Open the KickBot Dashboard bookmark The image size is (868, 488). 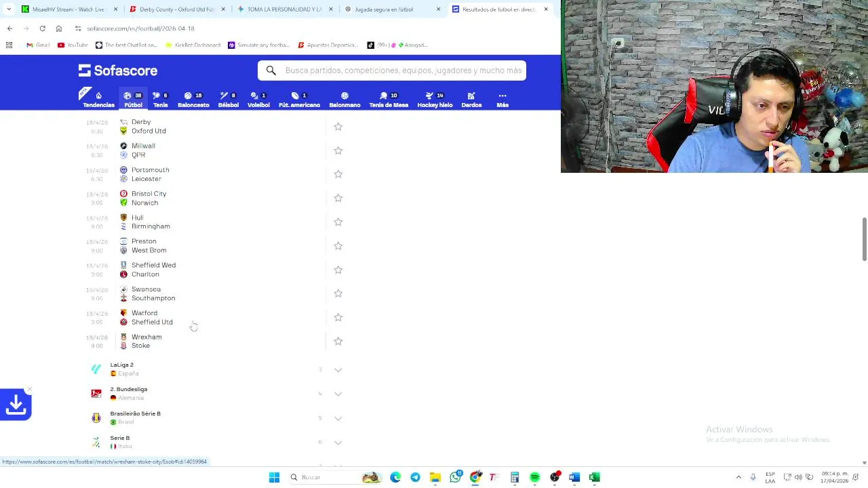pyautogui.click(x=193, y=45)
